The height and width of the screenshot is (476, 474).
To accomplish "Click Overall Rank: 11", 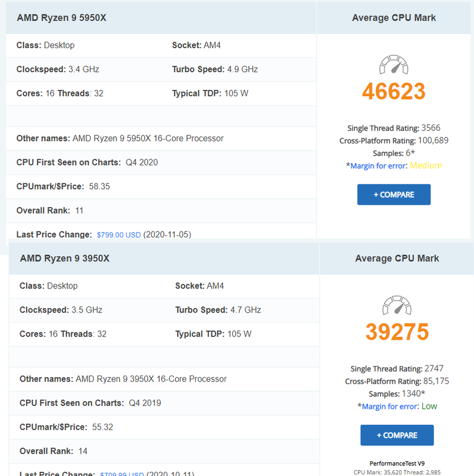I will click(50, 211).
